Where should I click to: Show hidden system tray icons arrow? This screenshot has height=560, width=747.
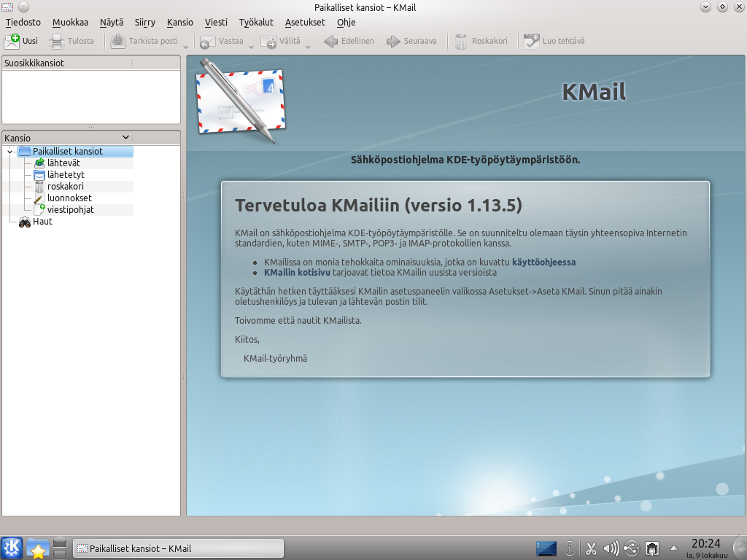coord(673,548)
